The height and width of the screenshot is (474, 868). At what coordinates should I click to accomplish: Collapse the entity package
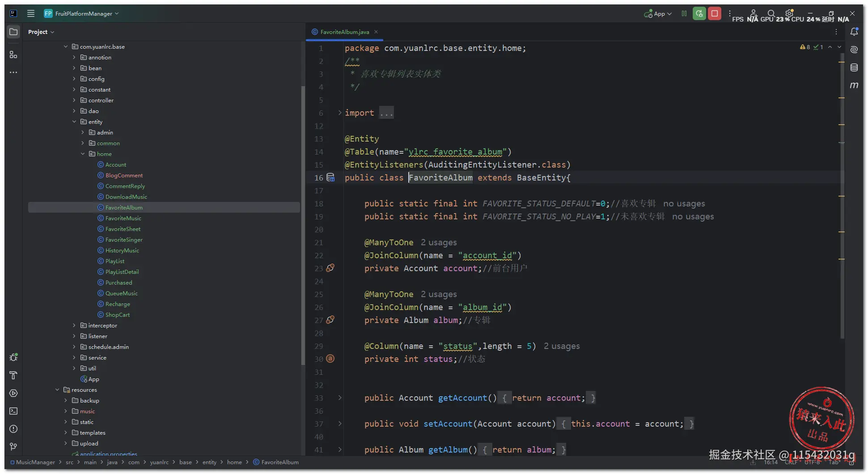[x=74, y=122]
